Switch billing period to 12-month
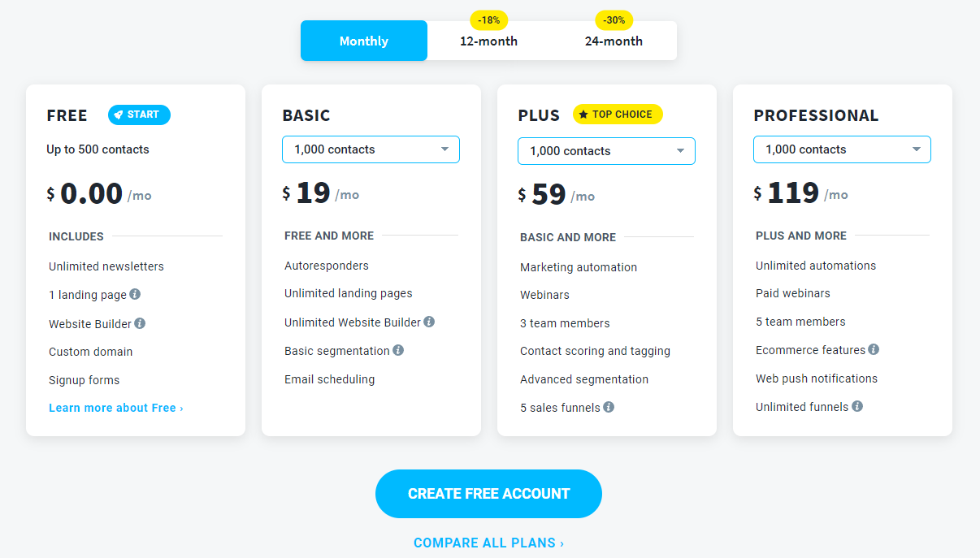The width and height of the screenshot is (980, 558). (x=488, y=41)
